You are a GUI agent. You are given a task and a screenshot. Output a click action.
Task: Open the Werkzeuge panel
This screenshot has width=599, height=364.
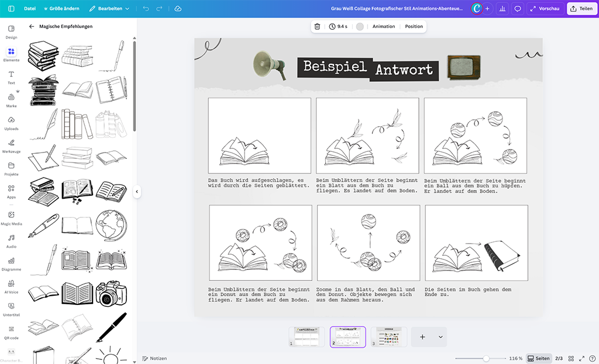pos(11,146)
